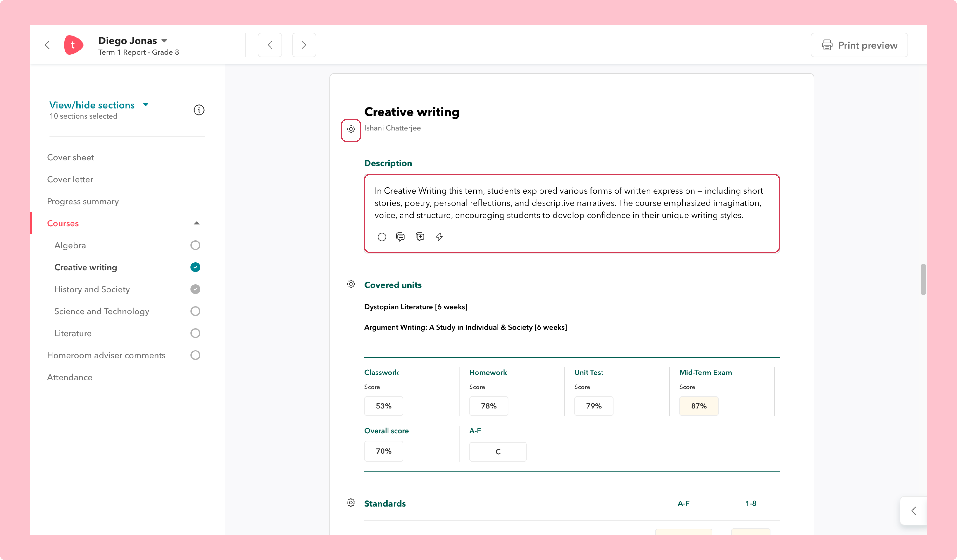Image resolution: width=957 pixels, height=560 pixels.
Task: Collapse the Courses section
Action: click(x=196, y=223)
